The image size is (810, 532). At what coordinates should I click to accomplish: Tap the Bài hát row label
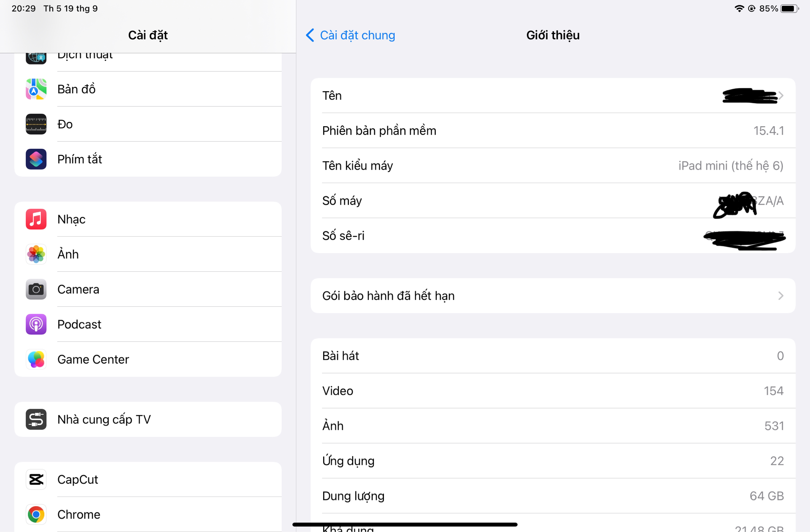pos(340,356)
